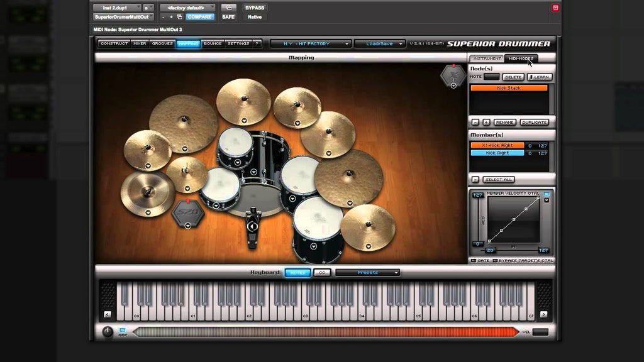This screenshot has height=362, width=644.
Task: Select the snare drum head
Action: tap(221, 185)
